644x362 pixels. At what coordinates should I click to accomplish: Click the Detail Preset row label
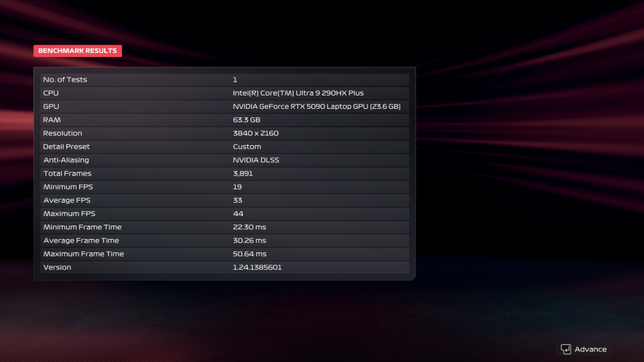tap(66, 146)
